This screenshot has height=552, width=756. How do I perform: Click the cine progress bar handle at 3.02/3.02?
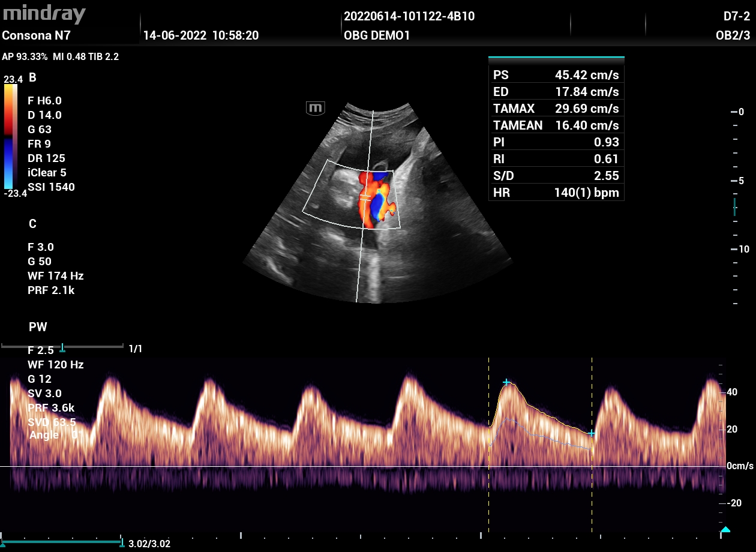pyautogui.click(x=122, y=542)
